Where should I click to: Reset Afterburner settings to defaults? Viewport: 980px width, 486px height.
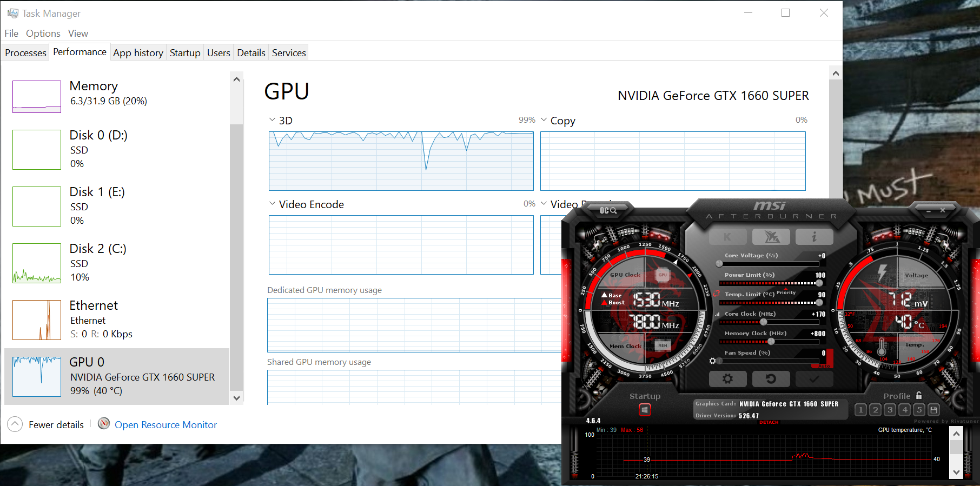coord(771,379)
